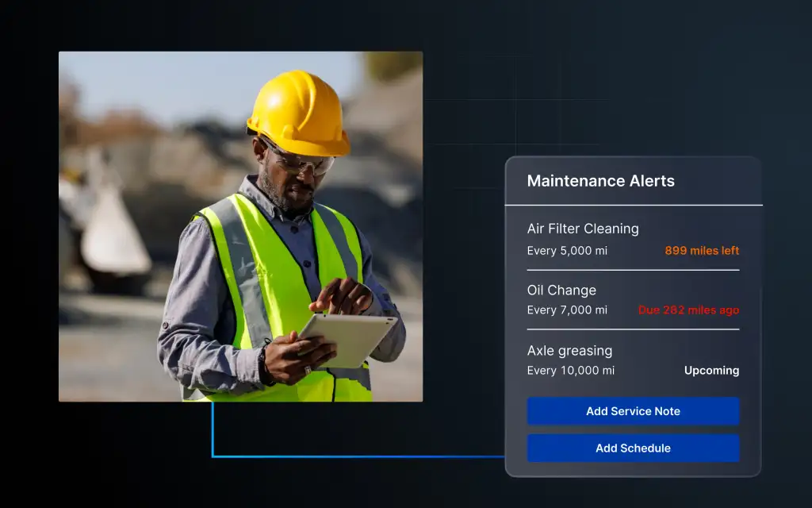Select the Oil Change alert
Screen dimensions: 812x508
coord(560,290)
